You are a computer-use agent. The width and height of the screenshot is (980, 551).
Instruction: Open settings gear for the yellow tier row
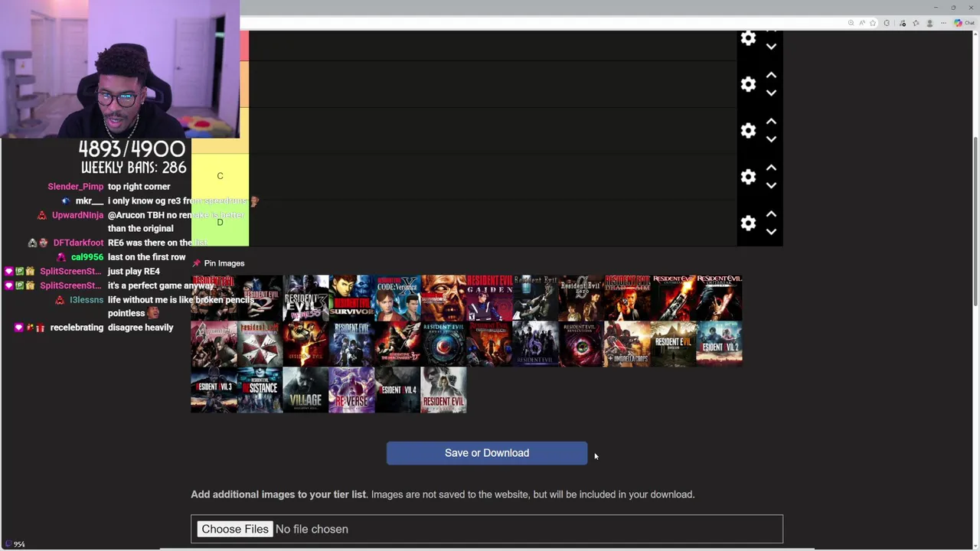pyautogui.click(x=748, y=130)
